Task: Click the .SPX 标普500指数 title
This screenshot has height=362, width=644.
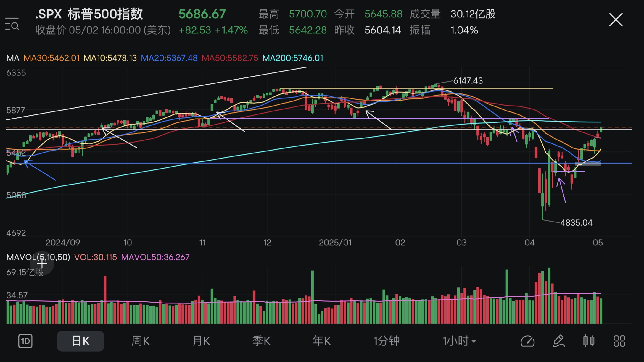Action: (89, 14)
